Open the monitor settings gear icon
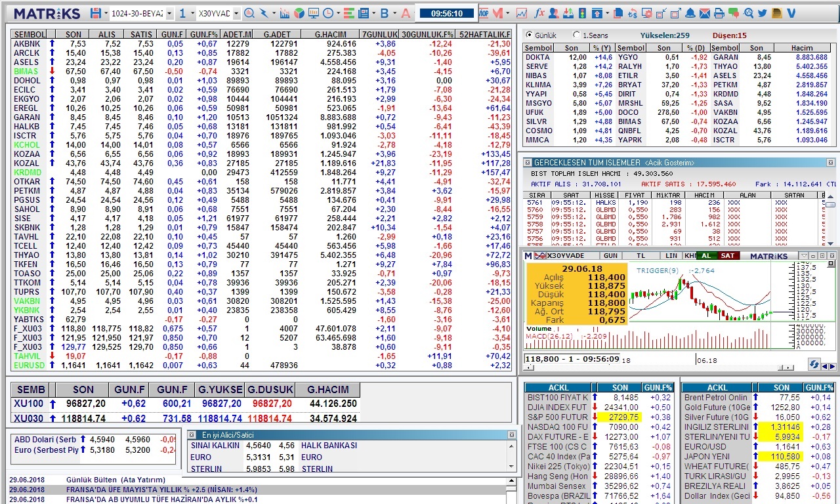The width and height of the screenshot is (840, 504). click(647, 13)
